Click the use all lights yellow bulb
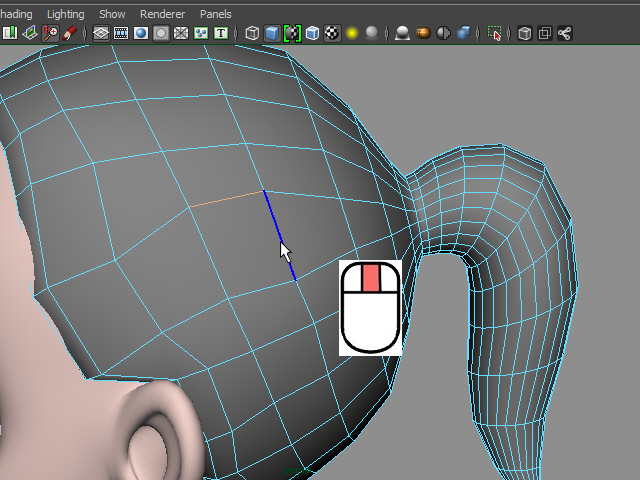This screenshot has height=480, width=640. coord(352,33)
